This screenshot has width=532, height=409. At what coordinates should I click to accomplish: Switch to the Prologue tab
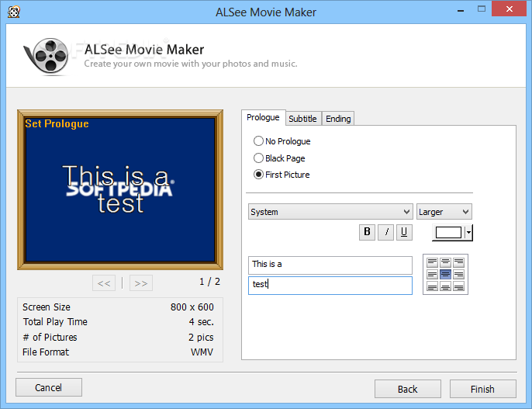click(264, 117)
